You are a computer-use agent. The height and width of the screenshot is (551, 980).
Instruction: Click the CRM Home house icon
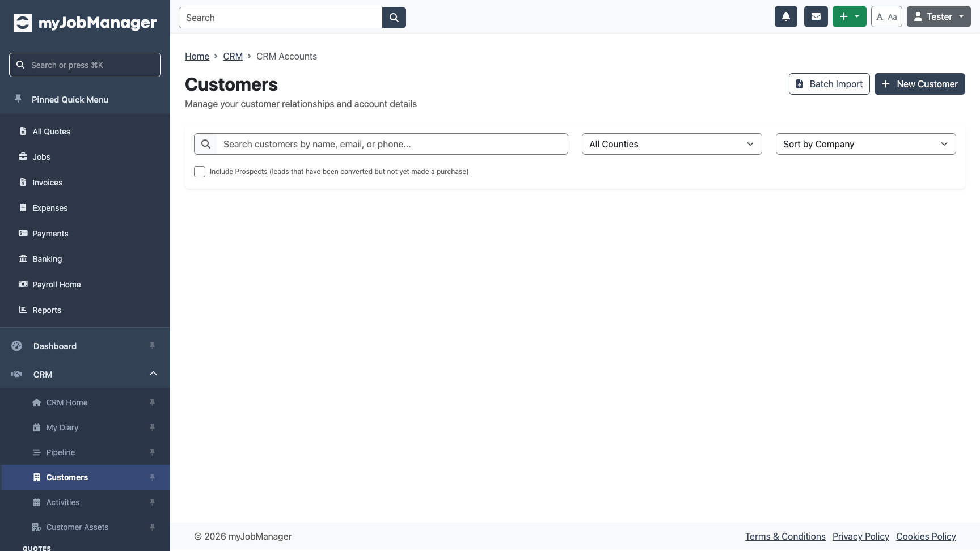point(37,402)
